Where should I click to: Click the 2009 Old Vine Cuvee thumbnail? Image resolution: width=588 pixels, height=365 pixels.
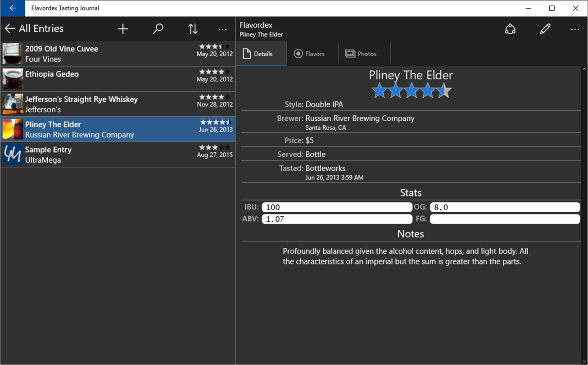coord(13,54)
